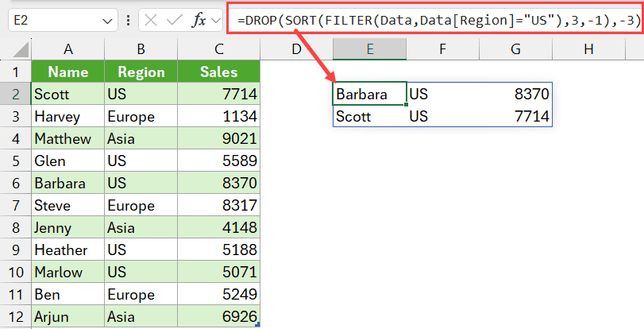This screenshot has width=644, height=329.
Task: Click US in result cell F3
Action: coord(443,116)
